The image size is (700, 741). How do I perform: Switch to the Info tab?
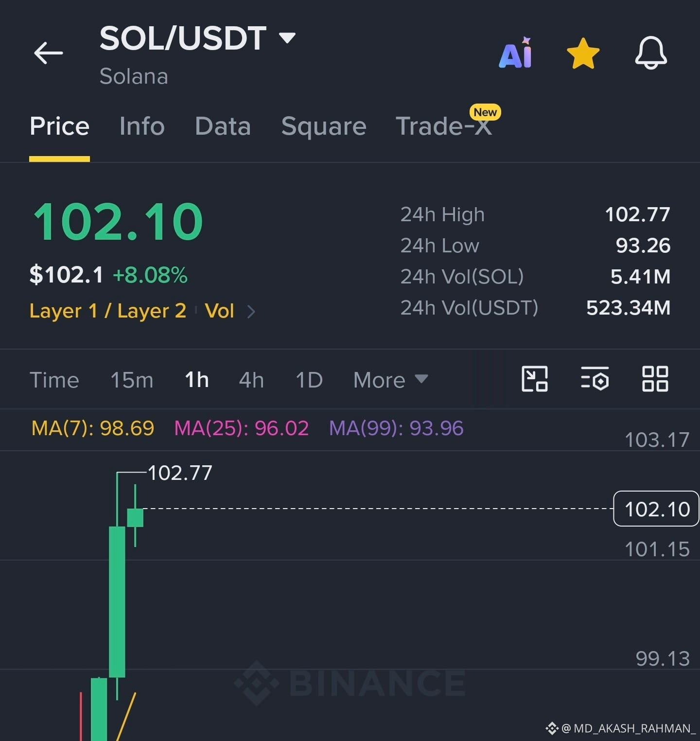[x=142, y=126]
